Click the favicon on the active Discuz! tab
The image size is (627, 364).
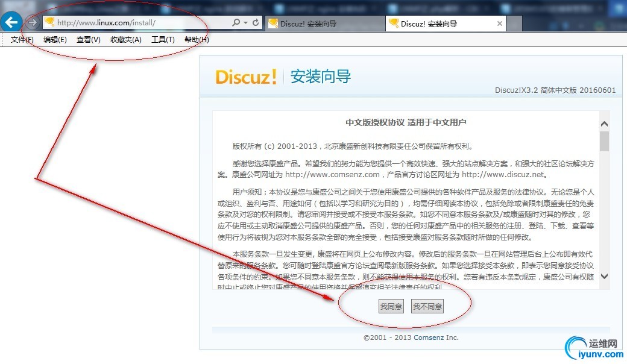394,23
